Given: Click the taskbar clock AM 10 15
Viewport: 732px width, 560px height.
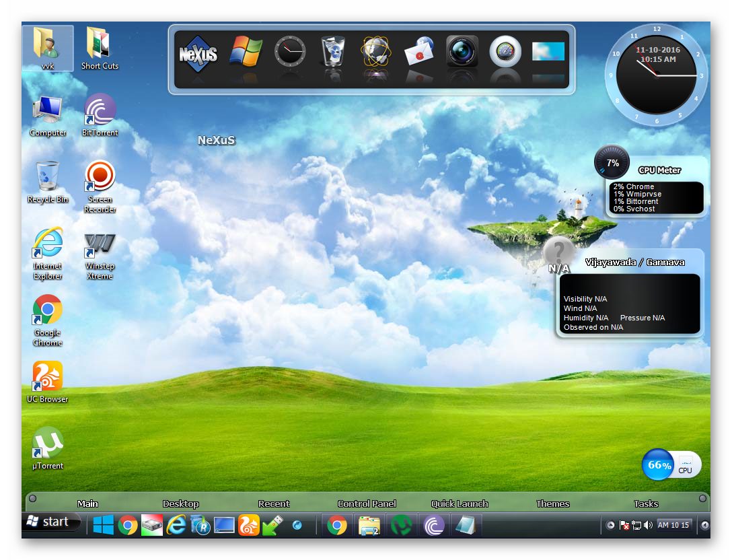Looking at the screenshot, I should (673, 526).
